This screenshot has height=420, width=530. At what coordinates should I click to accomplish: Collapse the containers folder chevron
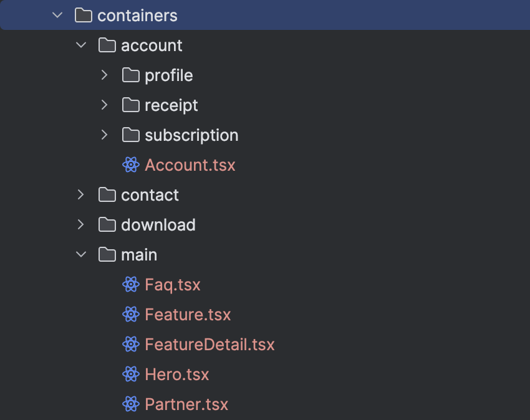[57, 15]
